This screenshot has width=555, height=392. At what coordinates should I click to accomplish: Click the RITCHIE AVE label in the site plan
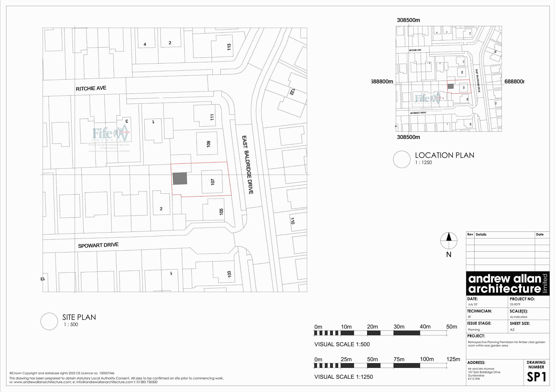(x=91, y=88)
